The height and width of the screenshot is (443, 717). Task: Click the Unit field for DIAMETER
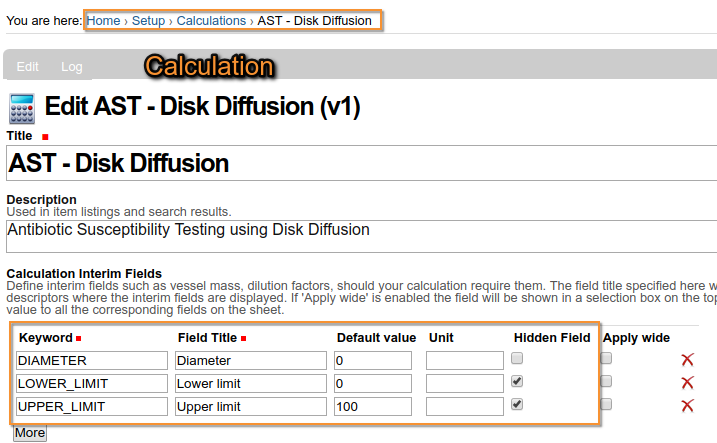pyautogui.click(x=464, y=360)
